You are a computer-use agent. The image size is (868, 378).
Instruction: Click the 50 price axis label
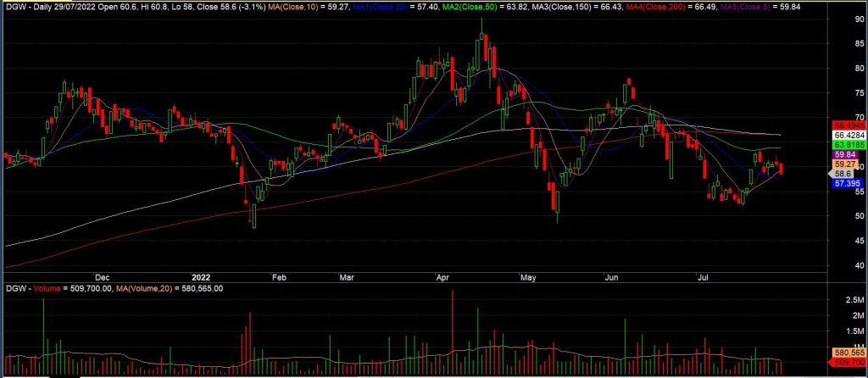click(860, 216)
